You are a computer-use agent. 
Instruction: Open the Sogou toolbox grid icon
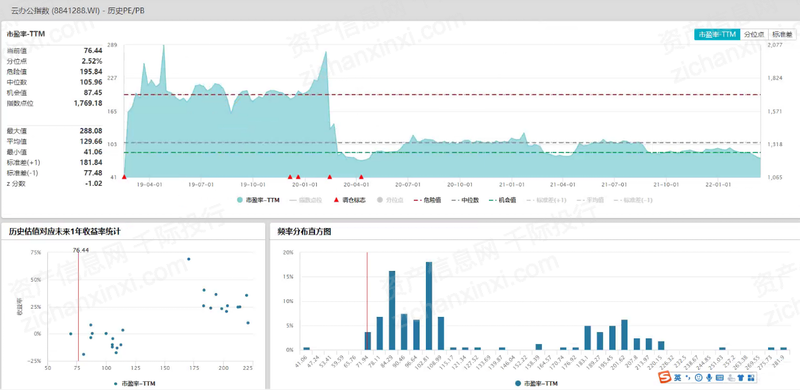coord(751,378)
